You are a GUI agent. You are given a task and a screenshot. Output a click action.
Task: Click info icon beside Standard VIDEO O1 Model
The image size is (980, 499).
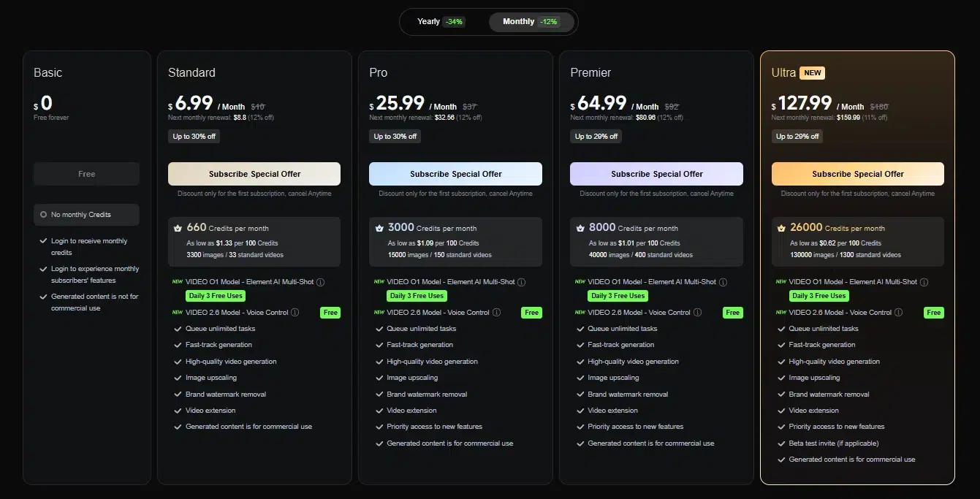320,282
